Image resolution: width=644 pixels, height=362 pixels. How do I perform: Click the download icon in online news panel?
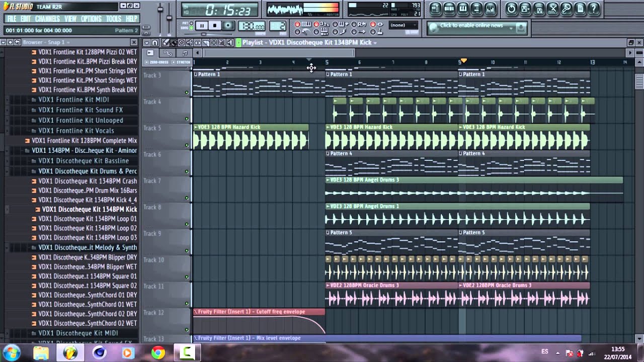[521, 28]
